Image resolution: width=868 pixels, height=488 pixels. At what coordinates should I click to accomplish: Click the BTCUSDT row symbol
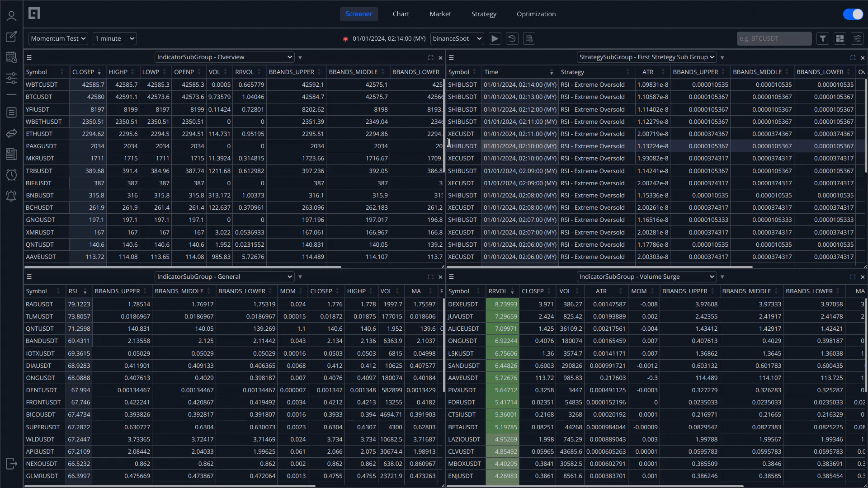[39, 97]
